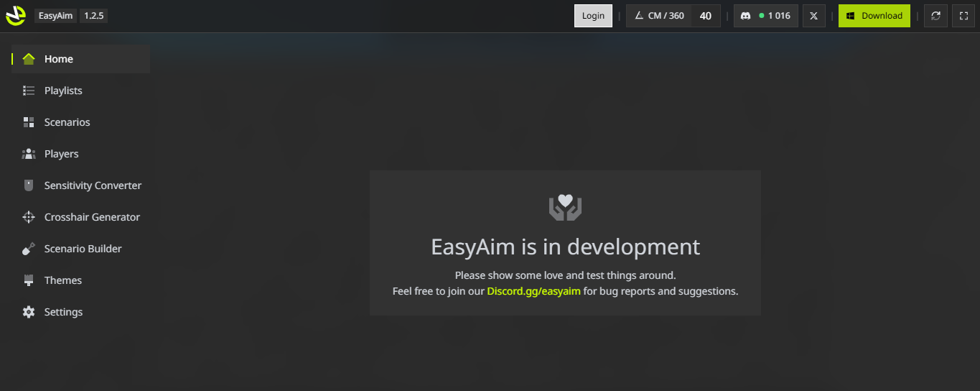Click the CM / 360 label button

click(659, 16)
